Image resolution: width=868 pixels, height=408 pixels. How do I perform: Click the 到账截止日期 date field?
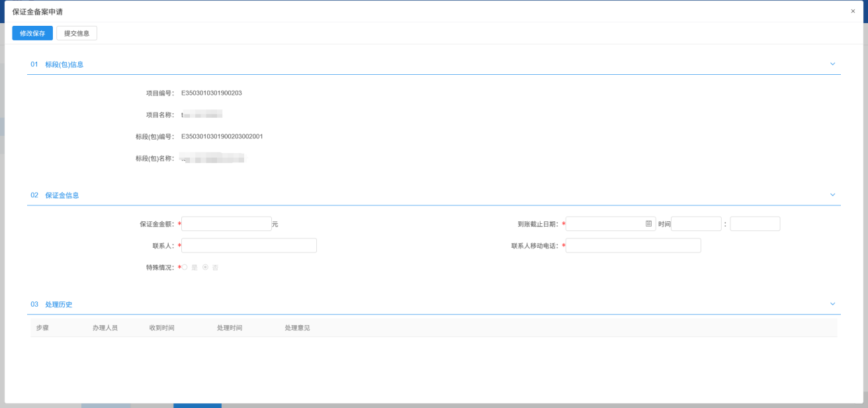coord(605,224)
